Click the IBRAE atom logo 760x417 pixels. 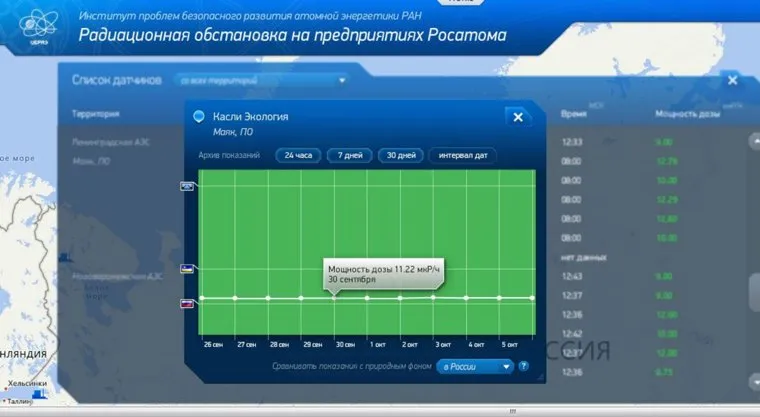pyautogui.click(x=36, y=26)
